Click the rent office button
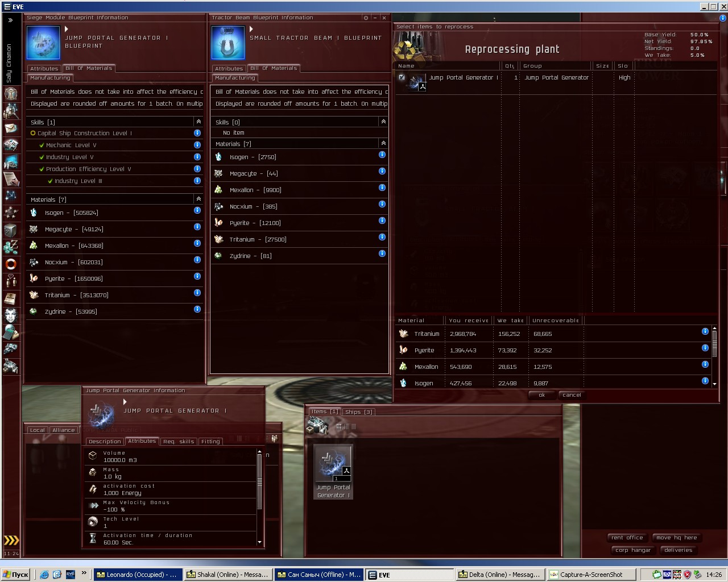728x582 pixels. coord(627,538)
